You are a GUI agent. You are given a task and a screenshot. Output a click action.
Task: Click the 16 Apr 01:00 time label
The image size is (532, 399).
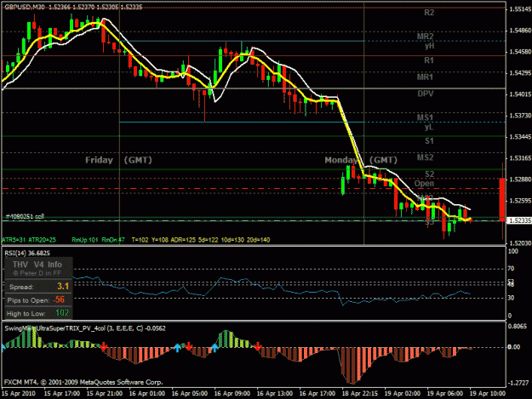tap(147, 394)
